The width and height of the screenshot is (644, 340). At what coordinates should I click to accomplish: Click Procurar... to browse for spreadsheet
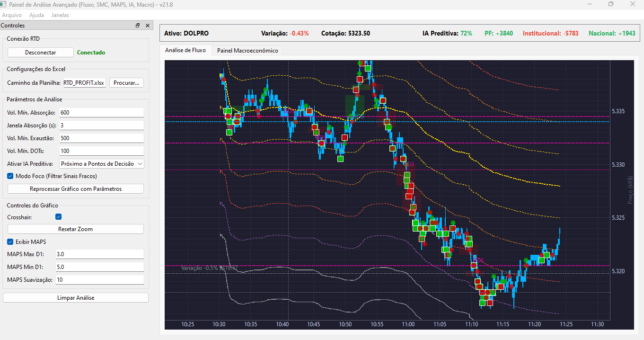(x=126, y=83)
